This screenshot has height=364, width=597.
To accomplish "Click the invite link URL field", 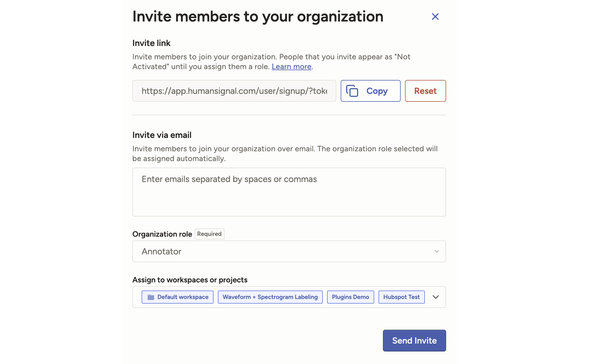I will tap(234, 91).
